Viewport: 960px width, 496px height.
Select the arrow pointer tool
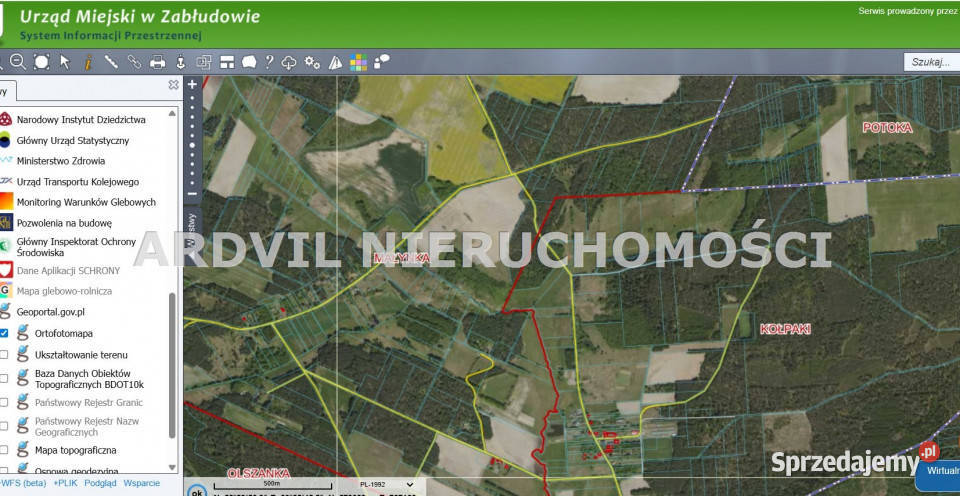coord(65,62)
